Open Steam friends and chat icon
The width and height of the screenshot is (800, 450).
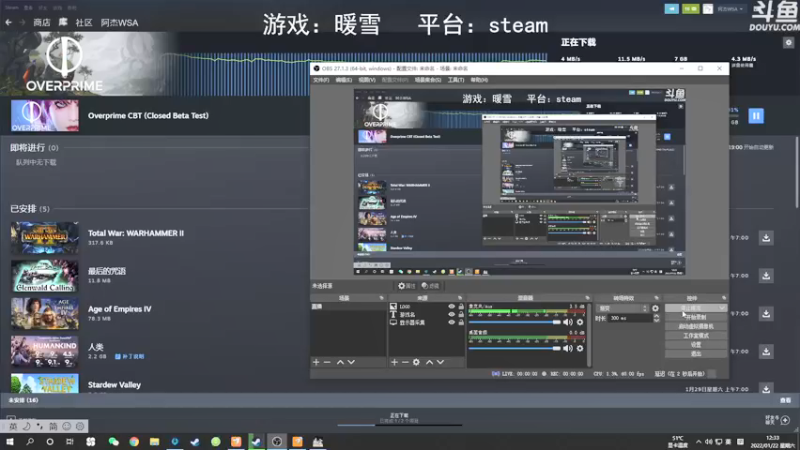(x=785, y=420)
